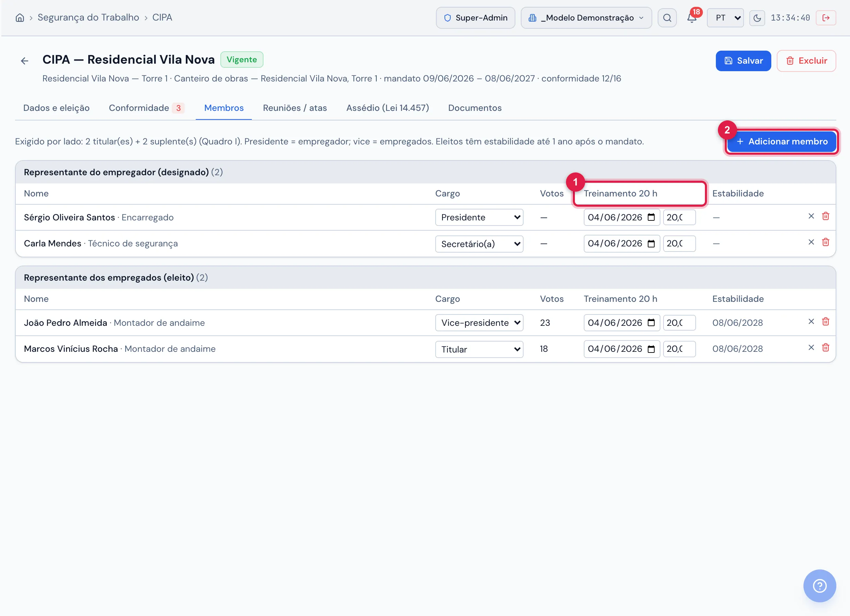Click the Excluir button

(x=806, y=61)
